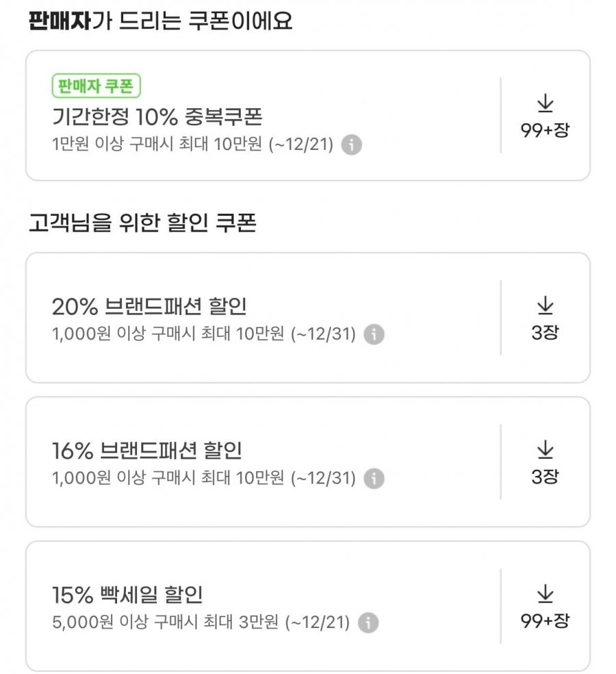Open info icon for 16% 브랜드패션 할인

click(374, 479)
